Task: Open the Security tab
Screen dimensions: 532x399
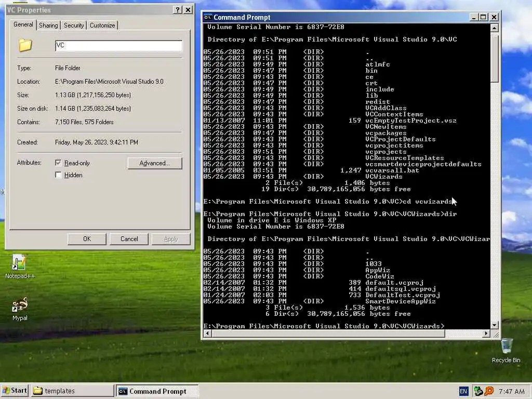Action: coord(74,25)
